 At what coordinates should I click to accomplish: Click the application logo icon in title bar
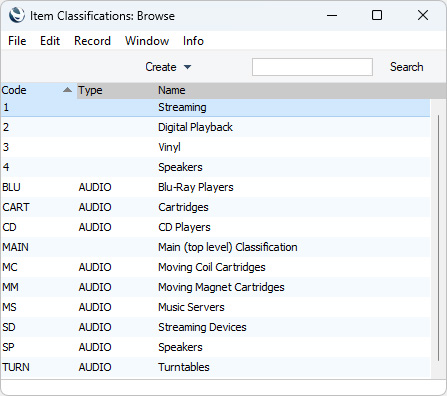[x=17, y=15]
